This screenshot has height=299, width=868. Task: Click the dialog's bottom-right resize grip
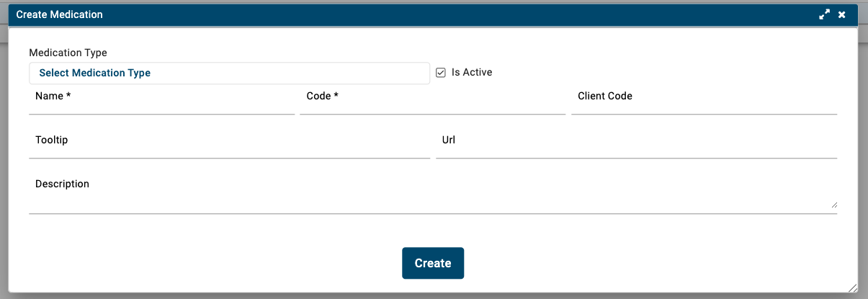(x=852, y=287)
